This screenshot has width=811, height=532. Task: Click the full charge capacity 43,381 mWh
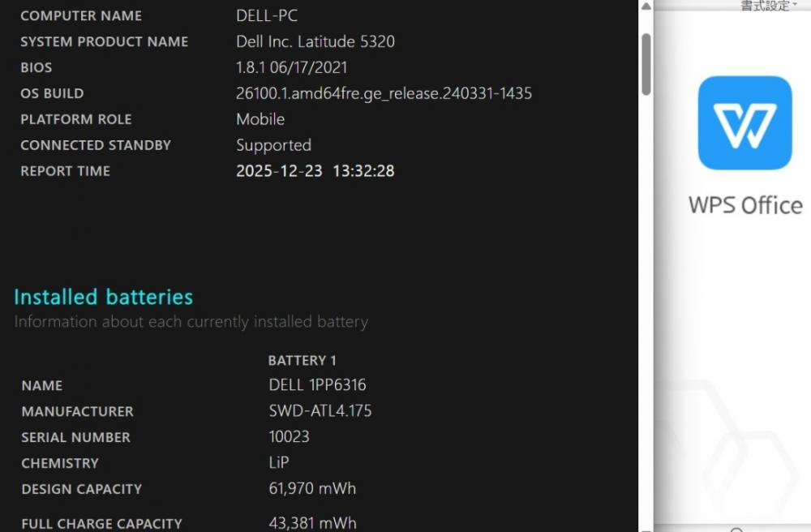pyautogui.click(x=312, y=523)
